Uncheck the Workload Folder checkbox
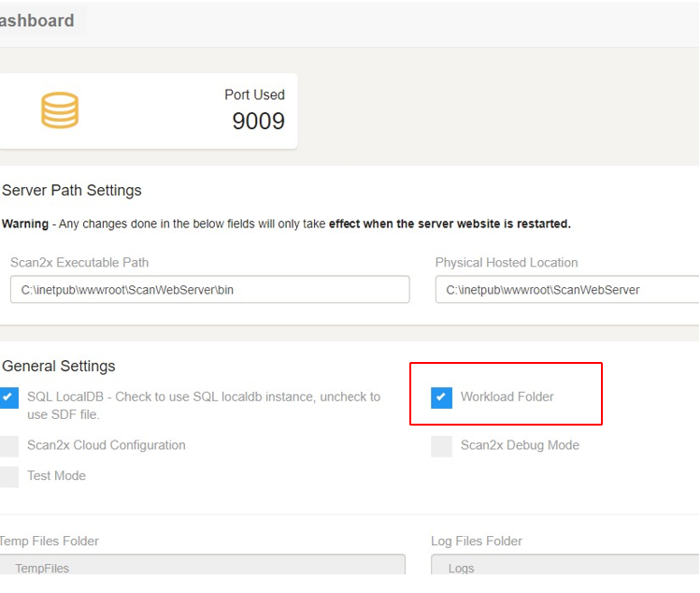 pyautogui.click(x=441, y=398)
